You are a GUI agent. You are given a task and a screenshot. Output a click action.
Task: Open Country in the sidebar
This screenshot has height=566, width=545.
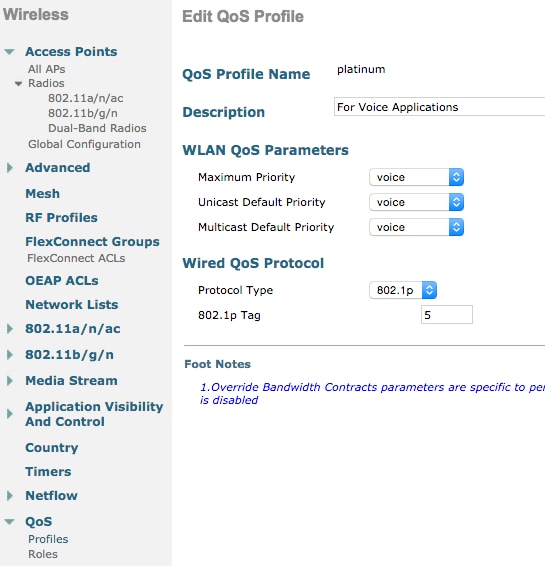(x=52, y=448)
